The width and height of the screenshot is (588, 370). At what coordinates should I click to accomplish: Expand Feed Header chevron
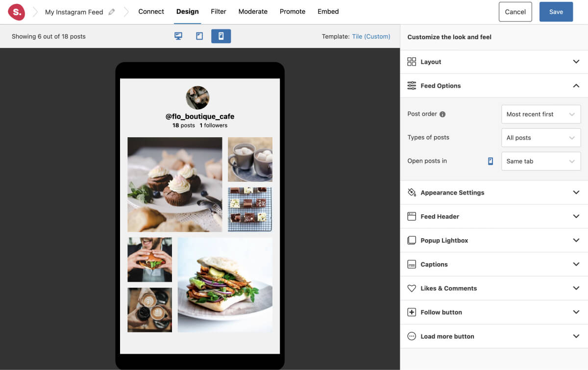pyautogui.click(x=576, y=217)
